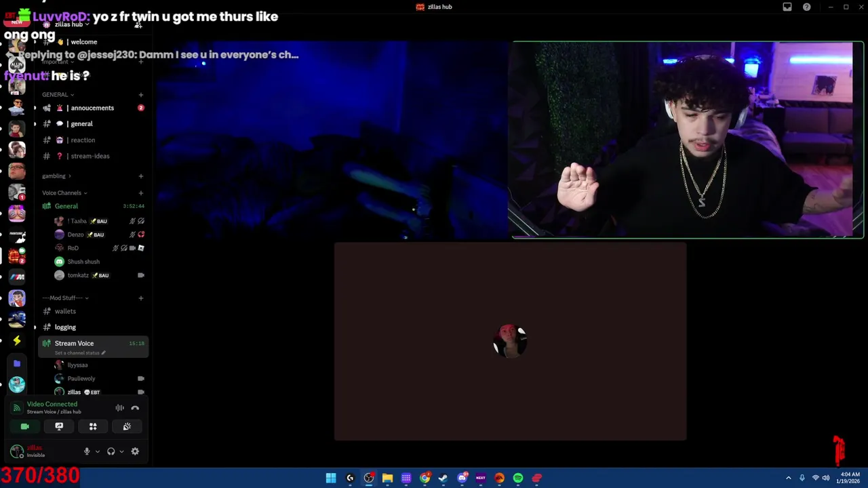Toggle microphone mute
This screenshot has width=868, height=488.
click(87, 451)
